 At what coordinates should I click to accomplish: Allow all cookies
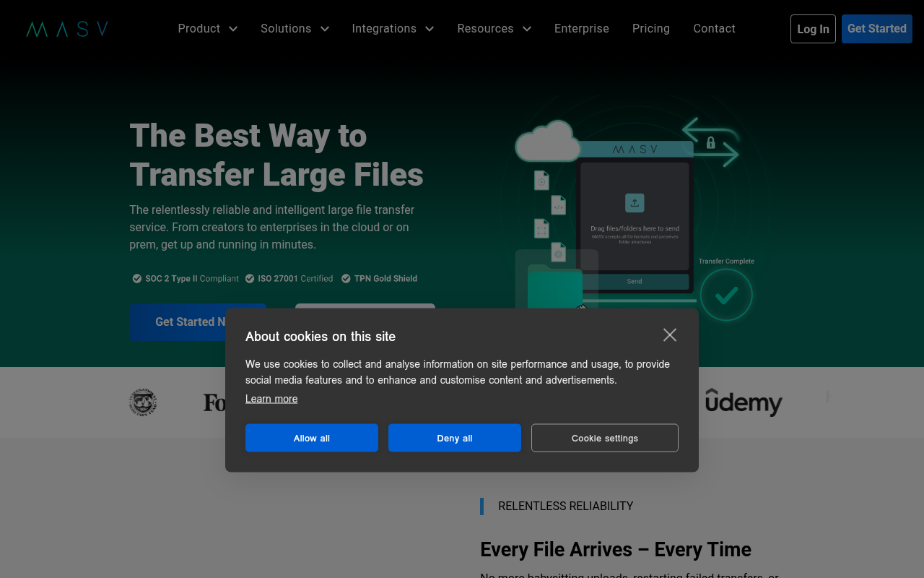coord(312,438)
